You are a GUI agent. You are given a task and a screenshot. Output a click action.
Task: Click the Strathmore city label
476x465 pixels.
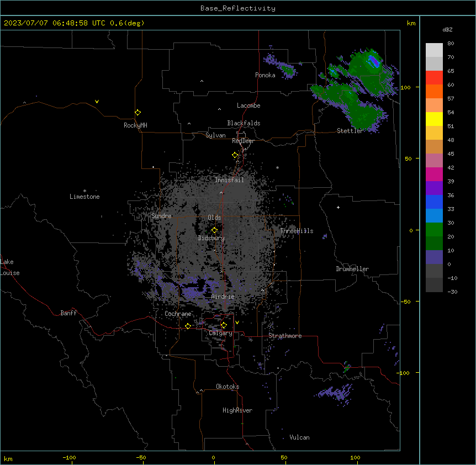click(x=285, y=336)
